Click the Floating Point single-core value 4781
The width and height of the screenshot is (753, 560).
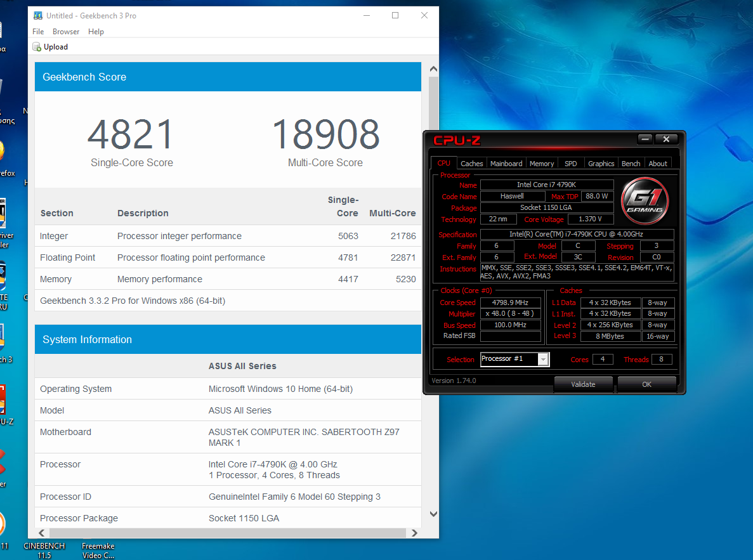point(348,257)
